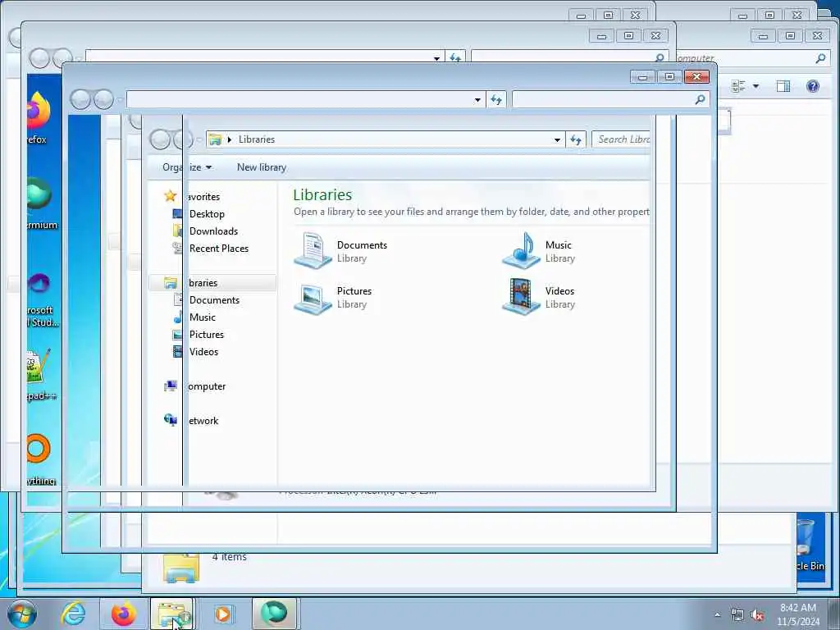Click search magnifier in front ghost window
The width and height of the screenshot is (840, 630).
tap(700, 99)
